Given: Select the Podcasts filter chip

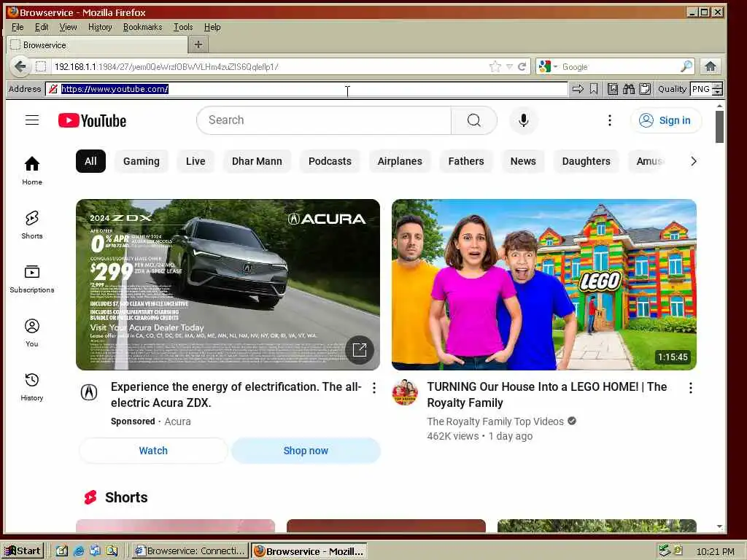Looking at the screenshot, I should [x=330, y=161].
